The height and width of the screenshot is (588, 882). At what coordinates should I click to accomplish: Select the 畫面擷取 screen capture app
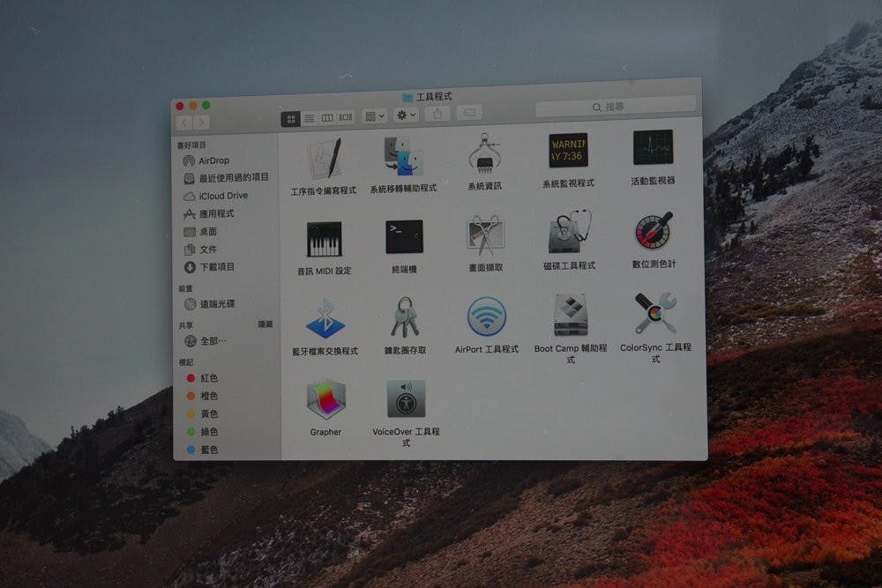click(485, 235)
